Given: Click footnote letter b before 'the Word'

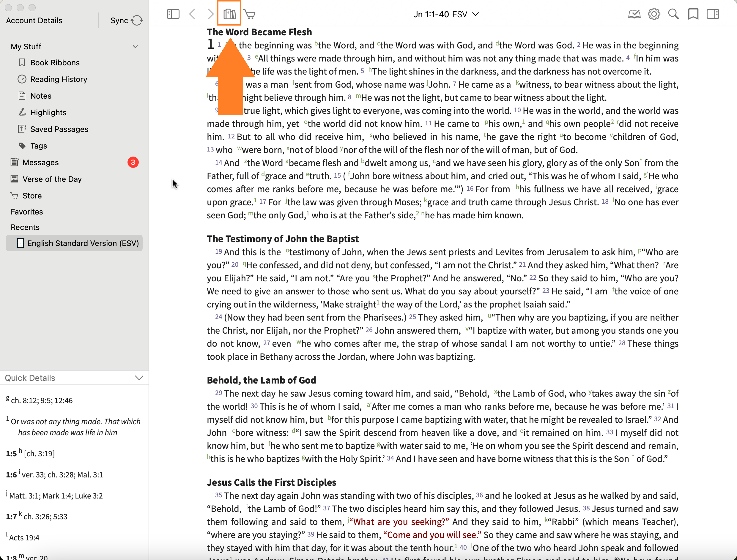Looking at the screenshot, I should tap(316, 43).
